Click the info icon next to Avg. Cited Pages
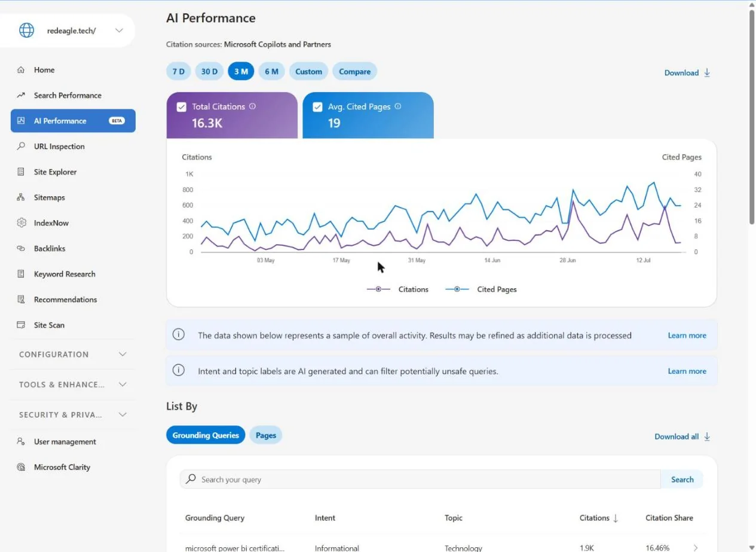This screenshot has height=552, width=756. 398,106
